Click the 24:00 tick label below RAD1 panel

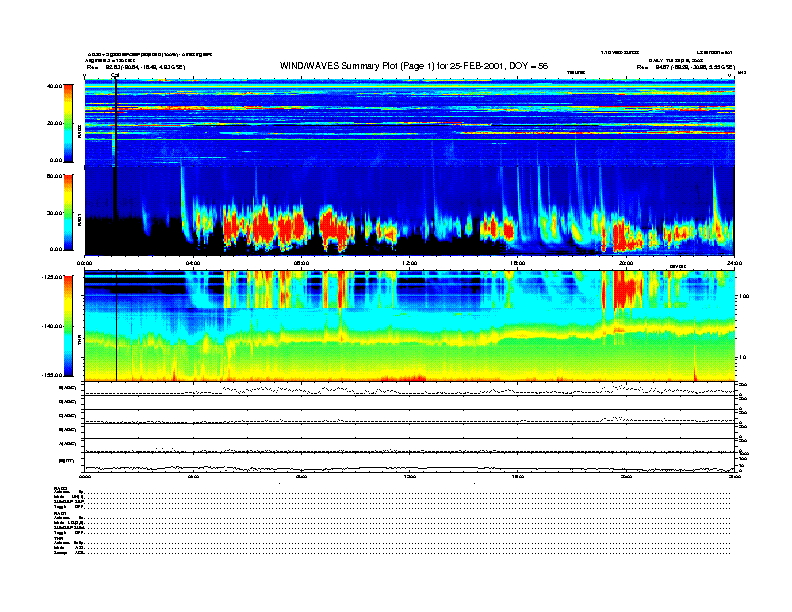tap(734, 263)
